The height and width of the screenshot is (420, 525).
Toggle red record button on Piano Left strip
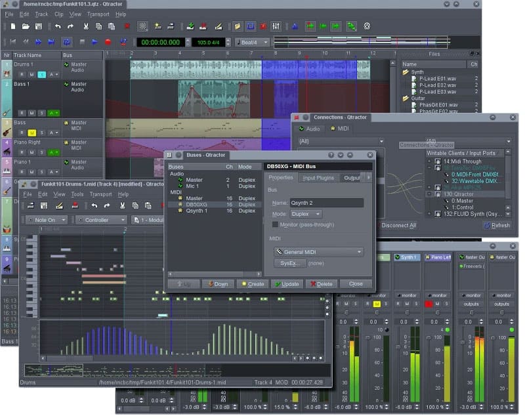click(x=429, y=304)
